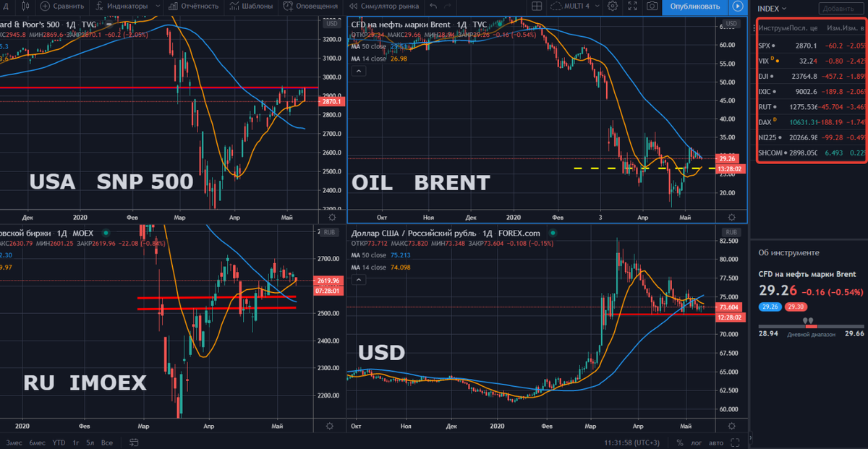Image resolution: width=868 pixels, height=449 pixels.
Task: Open the Шаблоны templates menu
Action: pyautogui.click(x=251, y=7)
